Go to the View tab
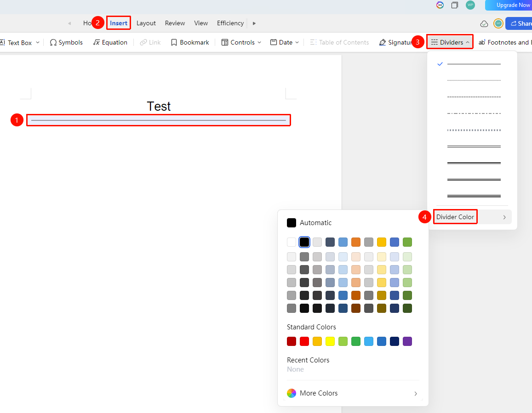 (201, 23)
